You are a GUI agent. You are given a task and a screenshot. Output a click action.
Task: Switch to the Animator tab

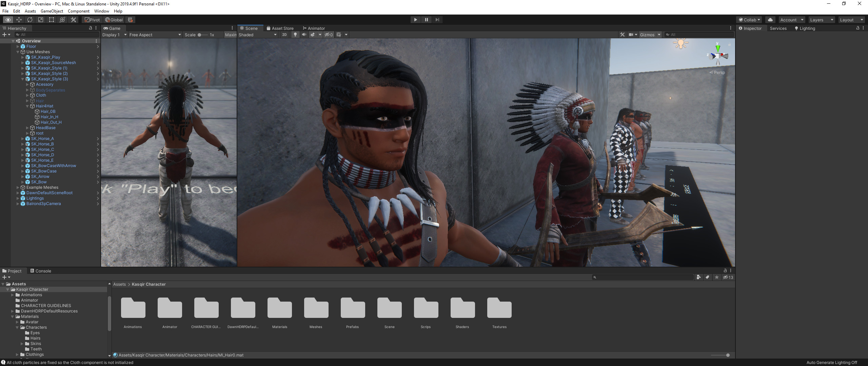314,28
